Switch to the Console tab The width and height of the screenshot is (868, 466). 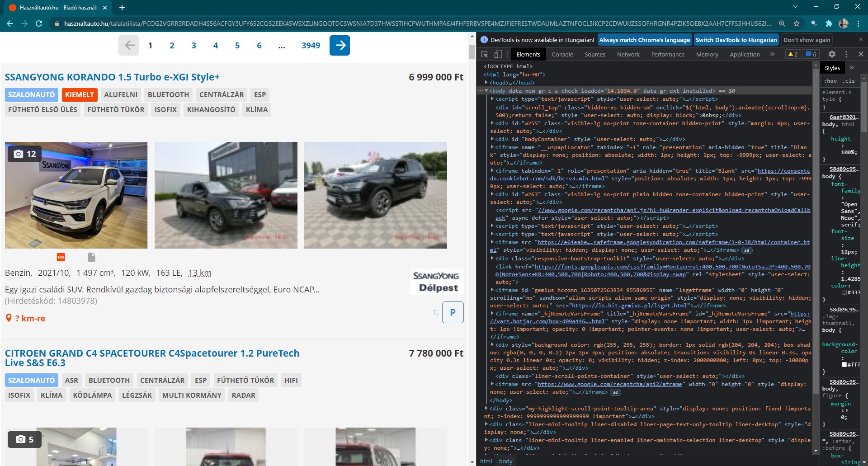tap(562, 54)
